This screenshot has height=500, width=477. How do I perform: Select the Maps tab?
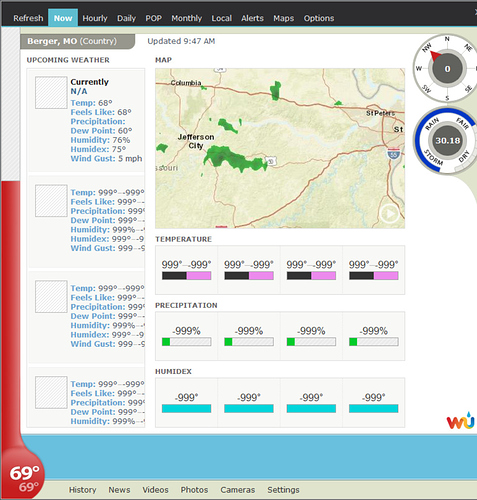(284, 18)
